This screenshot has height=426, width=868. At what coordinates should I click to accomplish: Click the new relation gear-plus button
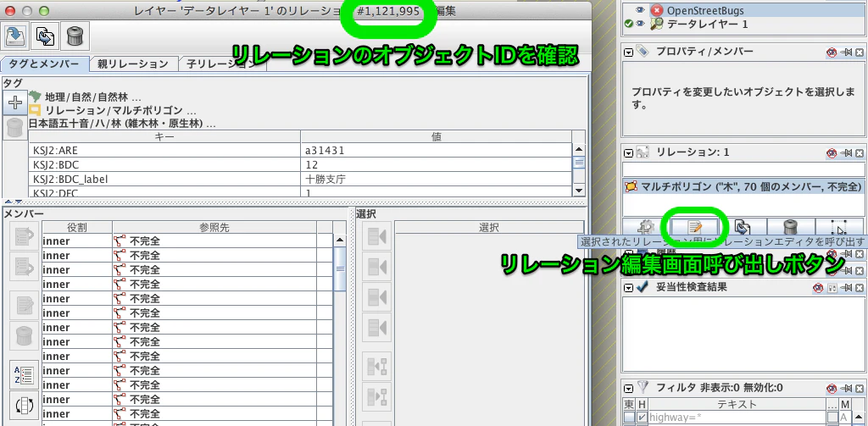pyautogui.click(x=646, y=227)
